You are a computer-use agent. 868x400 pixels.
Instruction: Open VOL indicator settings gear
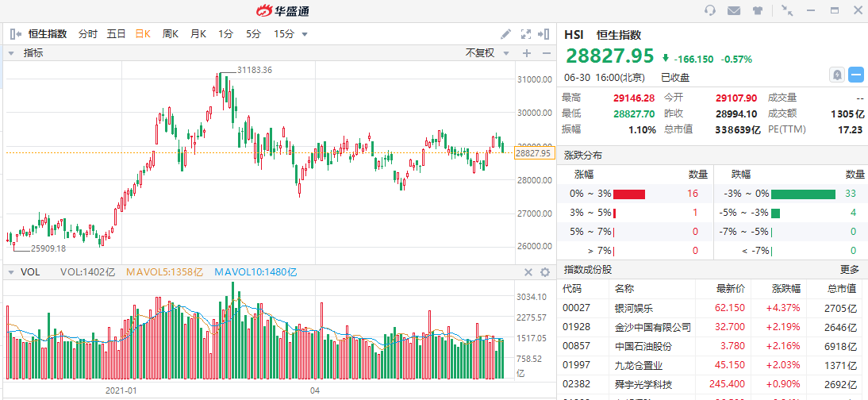click(x=545, y=272)
